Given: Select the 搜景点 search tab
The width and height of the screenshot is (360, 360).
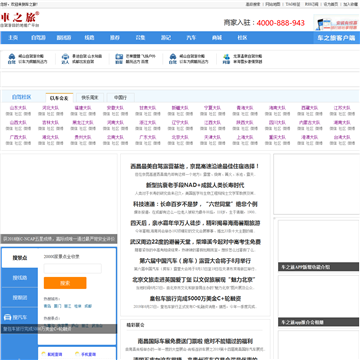Looking at the screenshot, I should (x=20, y=258).
